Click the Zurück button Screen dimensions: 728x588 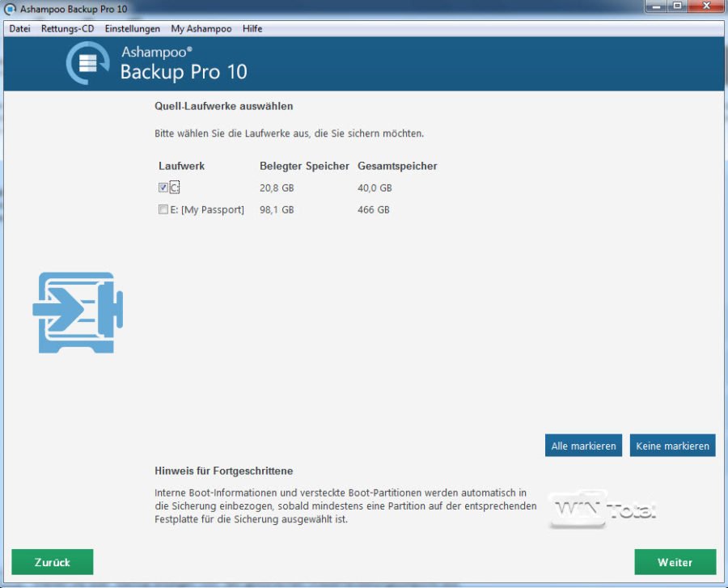click(x=51, y=561)
